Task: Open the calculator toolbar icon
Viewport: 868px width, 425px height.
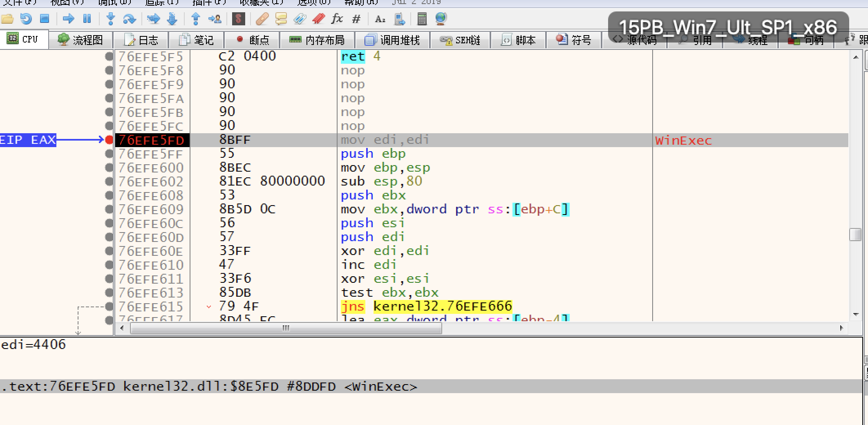Action: 422,19
